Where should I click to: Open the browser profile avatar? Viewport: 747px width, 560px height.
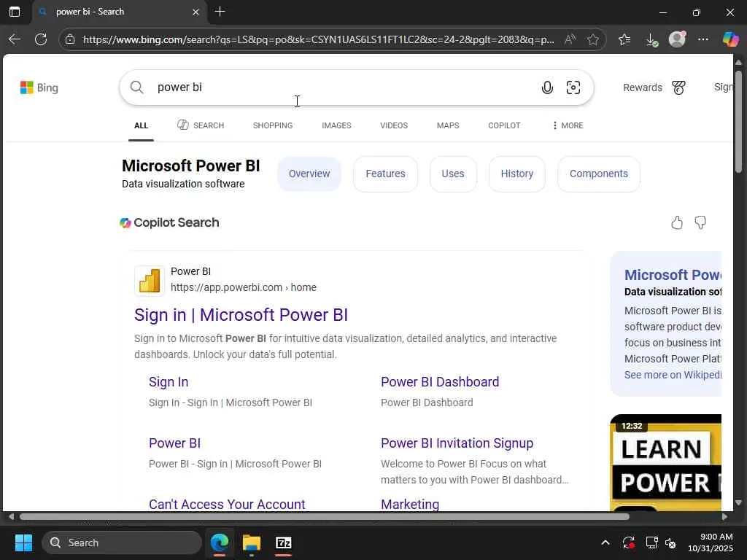pyautogui.click(x=677, y=39)
